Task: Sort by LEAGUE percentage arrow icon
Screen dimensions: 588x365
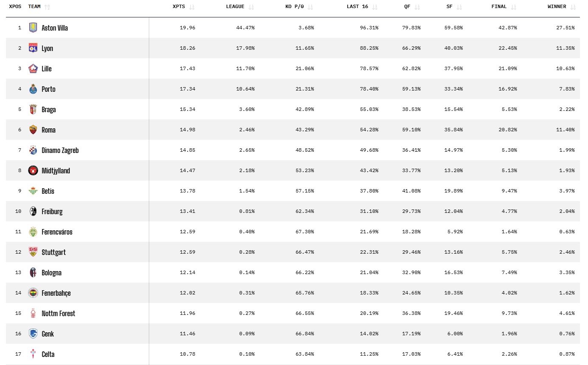Action: click(x=251, y=7)
